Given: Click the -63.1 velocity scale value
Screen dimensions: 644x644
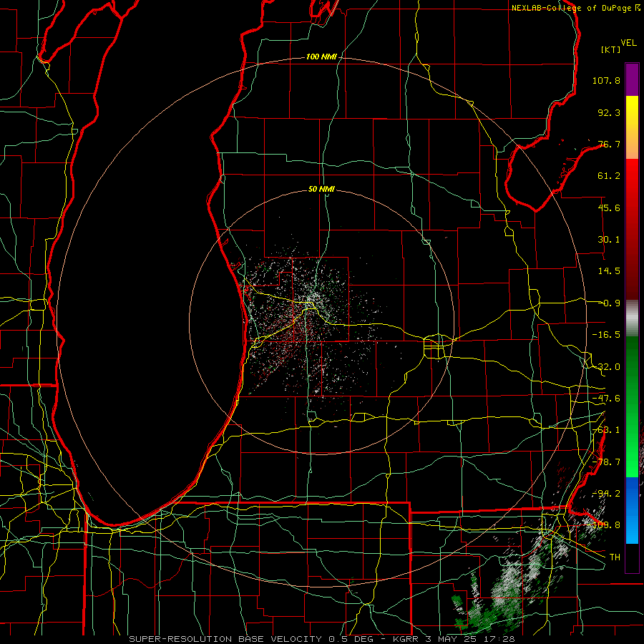Looking at the screenshot, I should 606,430.
